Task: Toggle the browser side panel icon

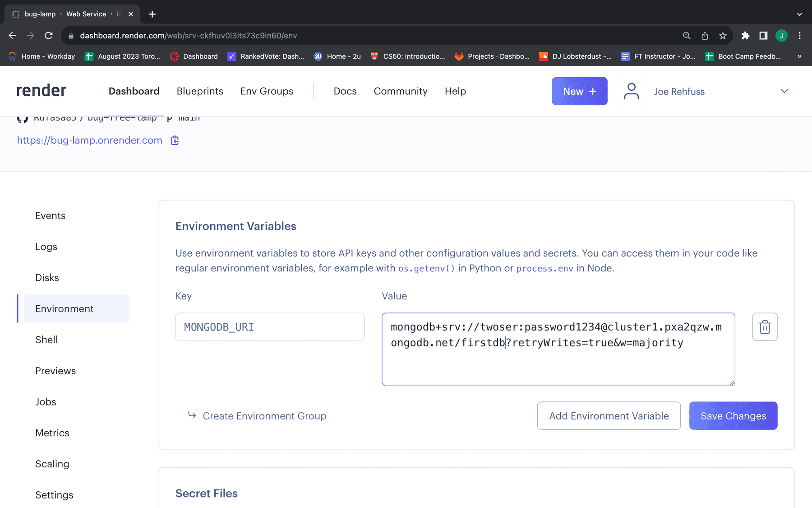Action: (763, 36)
